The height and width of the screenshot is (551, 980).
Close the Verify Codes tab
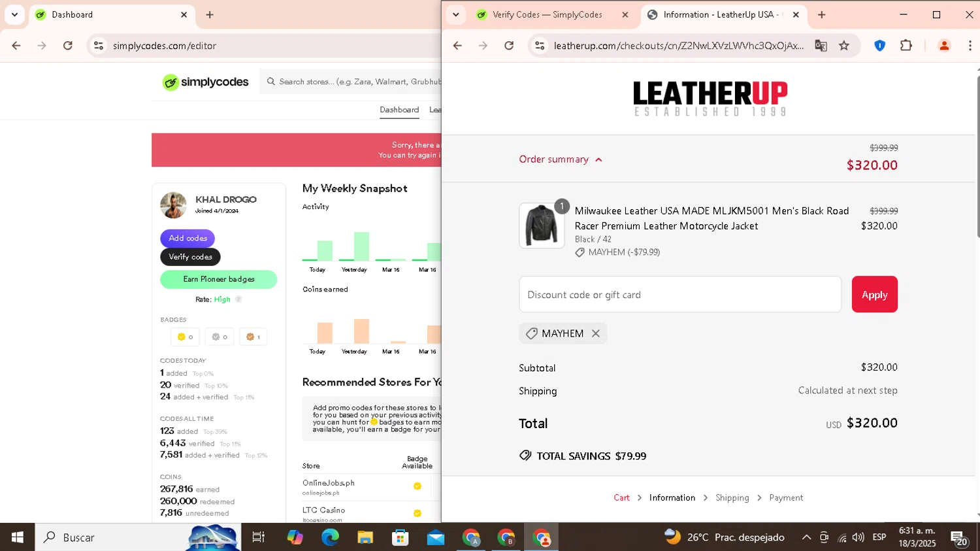click(x=625, y=14)
